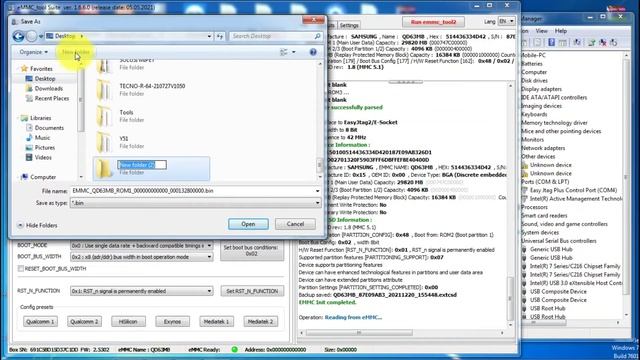The height and width of the screenshot is (360, 640).
Task: Click the Set RST_N_FUNCTION button
Action: tap(252, 291)
